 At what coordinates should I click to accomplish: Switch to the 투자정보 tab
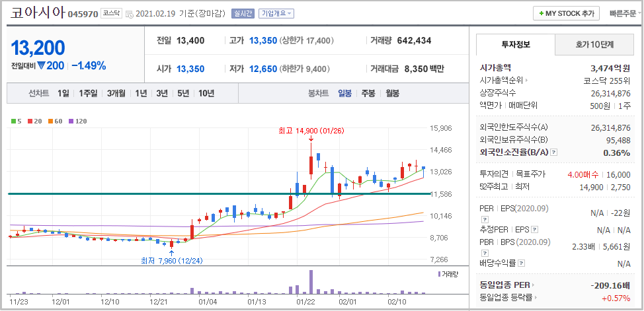tap(516, 45)
